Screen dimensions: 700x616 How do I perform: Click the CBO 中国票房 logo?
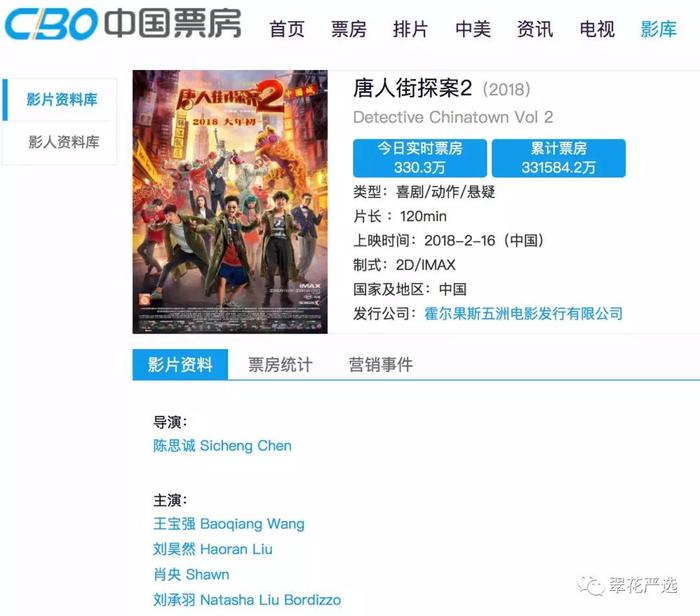coord(123,23)
